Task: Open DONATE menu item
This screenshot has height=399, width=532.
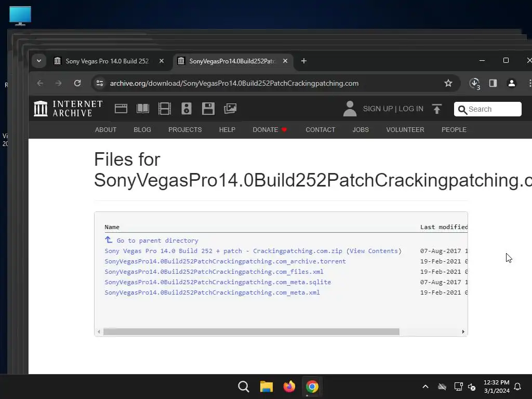Action: point(270,130)
